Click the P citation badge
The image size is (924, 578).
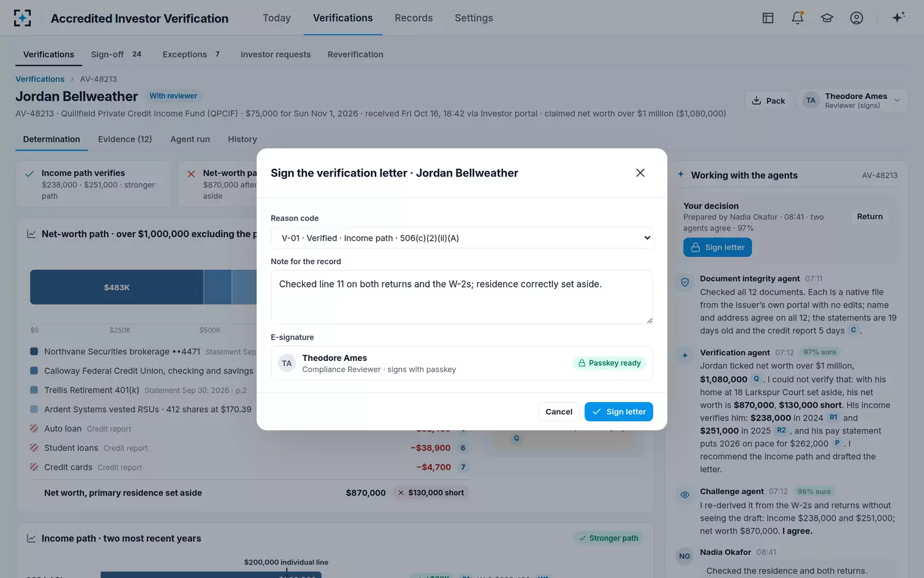coord(837,443)
